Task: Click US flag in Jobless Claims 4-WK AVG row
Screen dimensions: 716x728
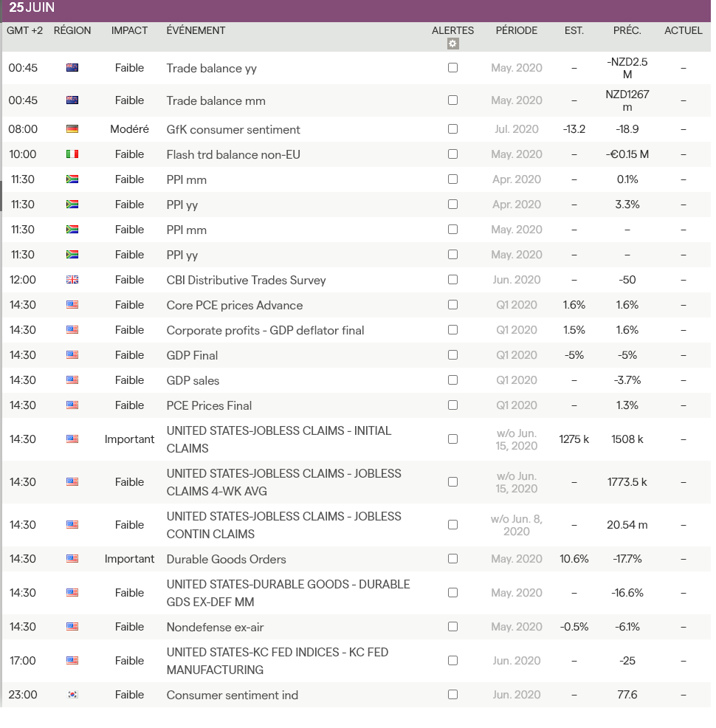Action: click(x=72, y=482)
